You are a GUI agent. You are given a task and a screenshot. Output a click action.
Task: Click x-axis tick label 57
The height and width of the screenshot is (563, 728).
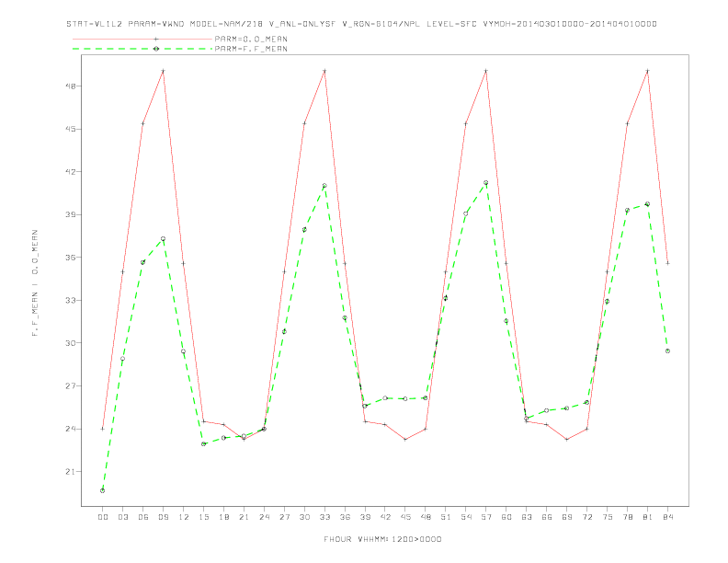click(x=486, y=517)
